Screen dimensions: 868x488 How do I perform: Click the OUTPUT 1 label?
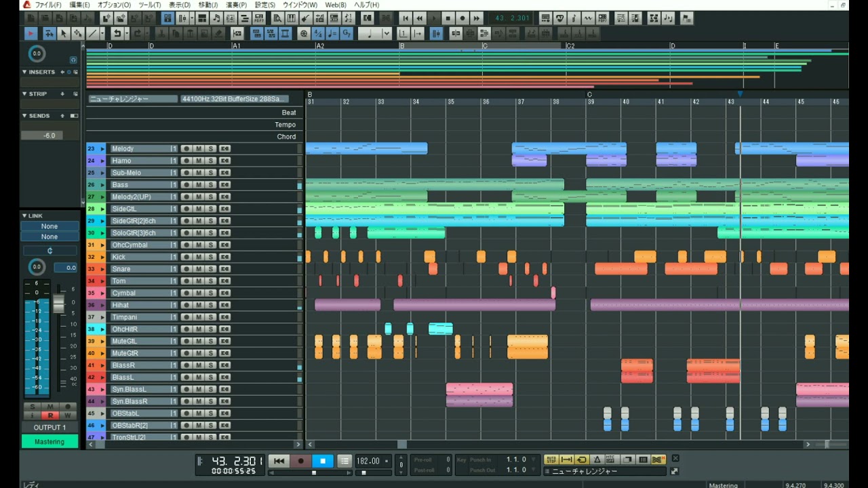coord(50,428)
